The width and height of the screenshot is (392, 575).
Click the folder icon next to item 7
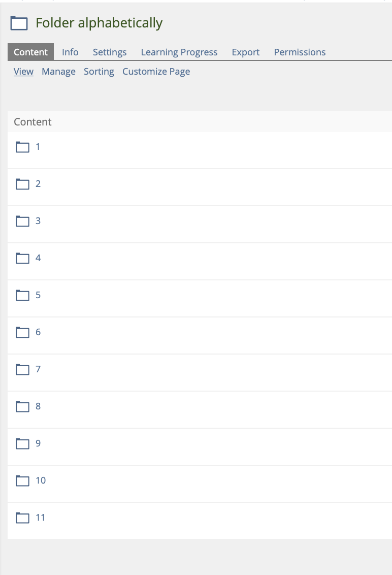(x=23, y=370)
